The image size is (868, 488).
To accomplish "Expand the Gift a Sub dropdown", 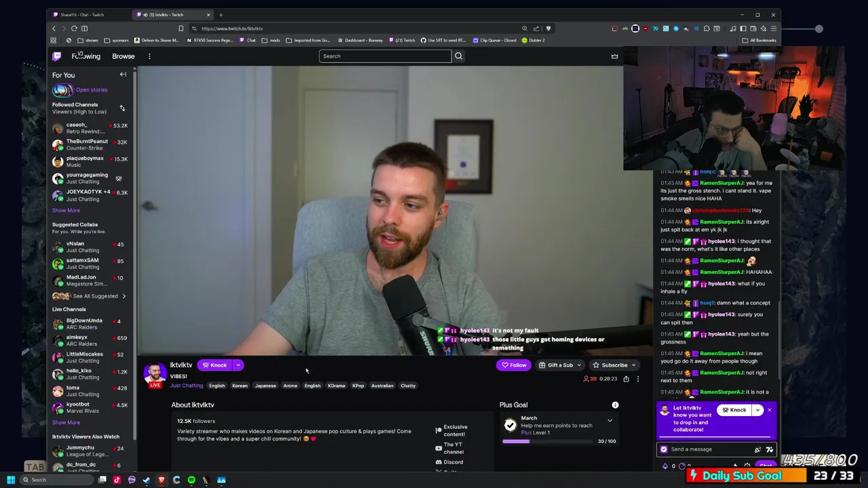I will pos(578,365).
